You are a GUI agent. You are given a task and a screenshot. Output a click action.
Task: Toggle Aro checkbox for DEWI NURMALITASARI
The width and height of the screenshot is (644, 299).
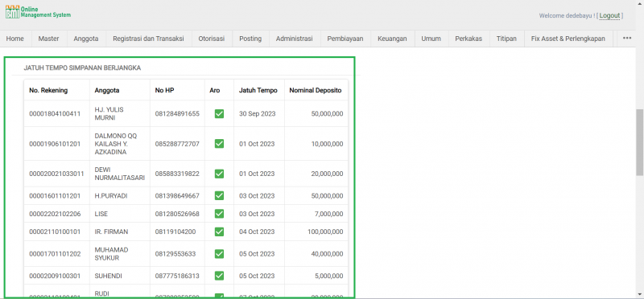pos(219,174)
